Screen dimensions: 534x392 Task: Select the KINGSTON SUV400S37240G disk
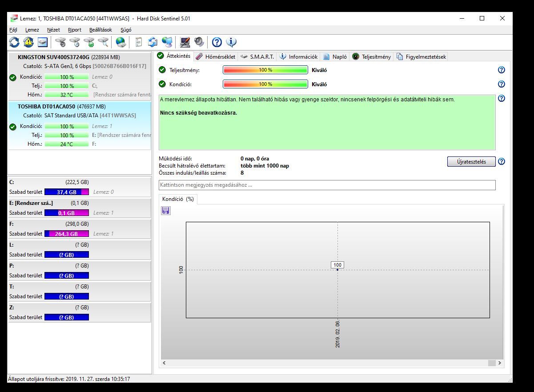80,76
